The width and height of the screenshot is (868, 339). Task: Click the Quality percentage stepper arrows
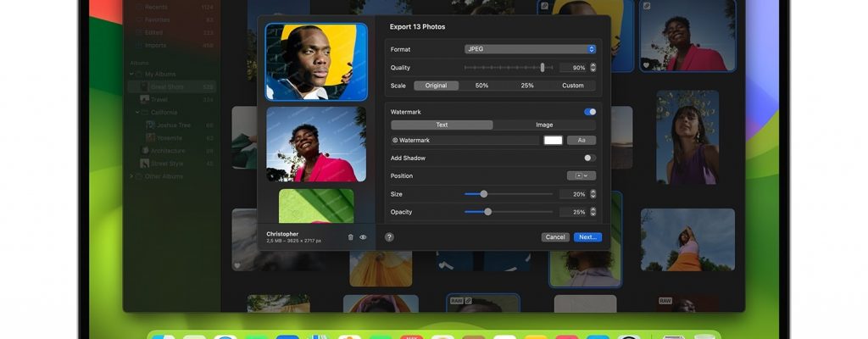click(593, 67)
